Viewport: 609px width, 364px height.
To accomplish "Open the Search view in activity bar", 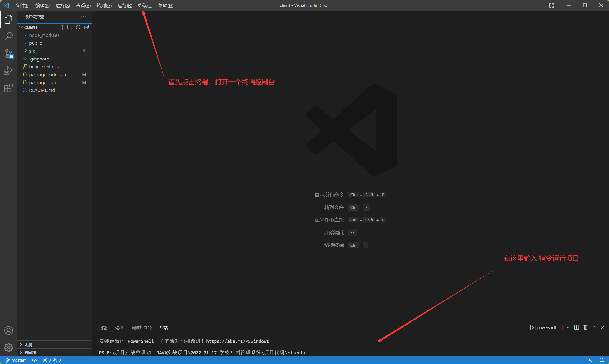I will coord(9,36).
